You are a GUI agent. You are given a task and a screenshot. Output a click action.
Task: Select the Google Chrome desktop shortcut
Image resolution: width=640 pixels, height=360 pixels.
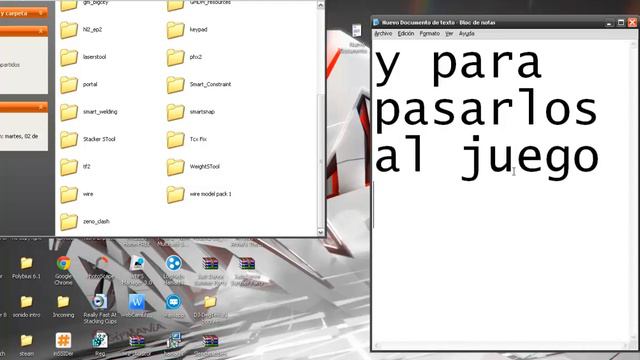pyautogui.click(x=63, y=270)
